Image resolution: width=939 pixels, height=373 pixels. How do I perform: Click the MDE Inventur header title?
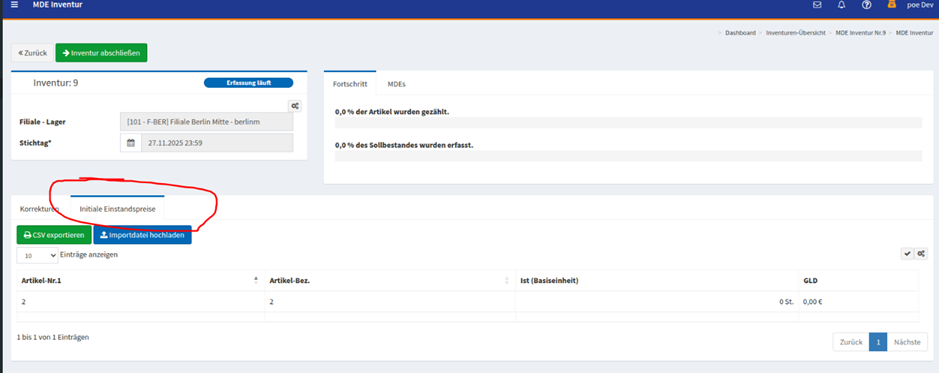[x=57, y=5]
